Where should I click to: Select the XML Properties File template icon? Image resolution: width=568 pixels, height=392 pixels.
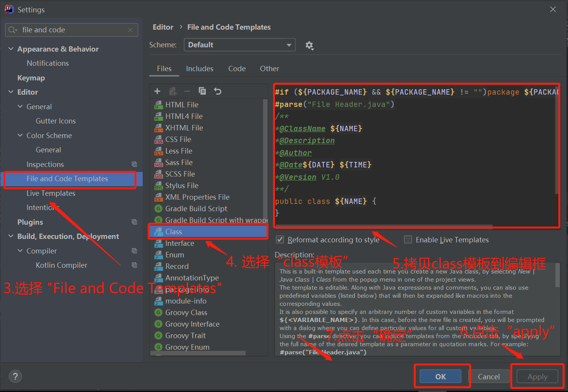click(158, 197)
